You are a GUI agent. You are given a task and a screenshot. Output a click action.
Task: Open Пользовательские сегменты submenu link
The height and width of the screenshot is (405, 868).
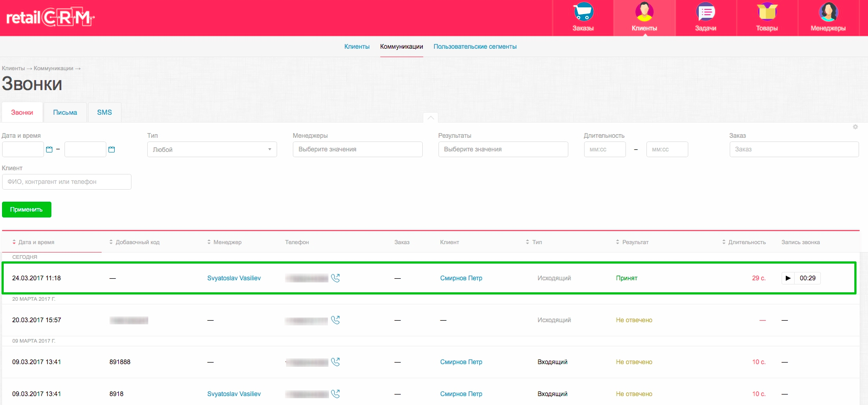(x=475, y=47)
